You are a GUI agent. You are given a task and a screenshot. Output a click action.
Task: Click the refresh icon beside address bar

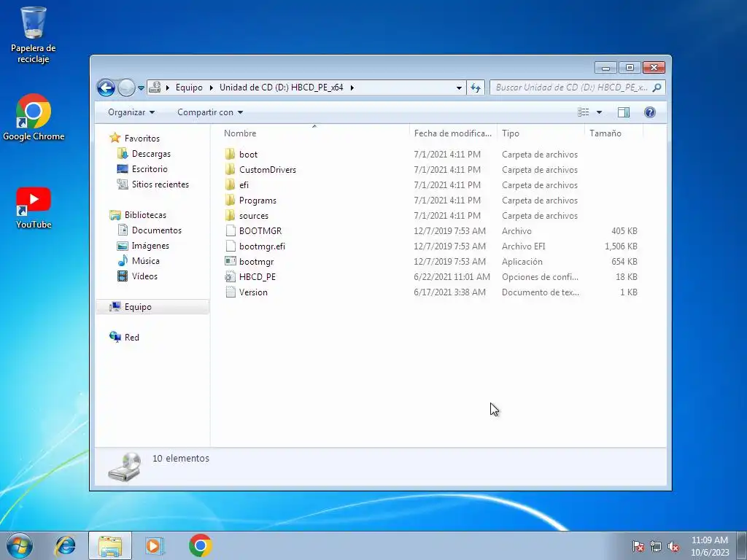[x=476, y=87]
